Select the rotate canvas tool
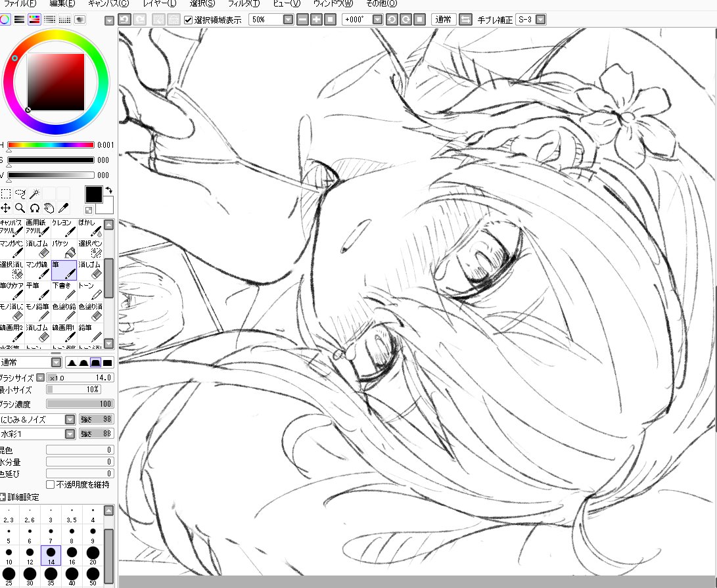The width and height of the screenshot is (717, 588). (36, 208)
